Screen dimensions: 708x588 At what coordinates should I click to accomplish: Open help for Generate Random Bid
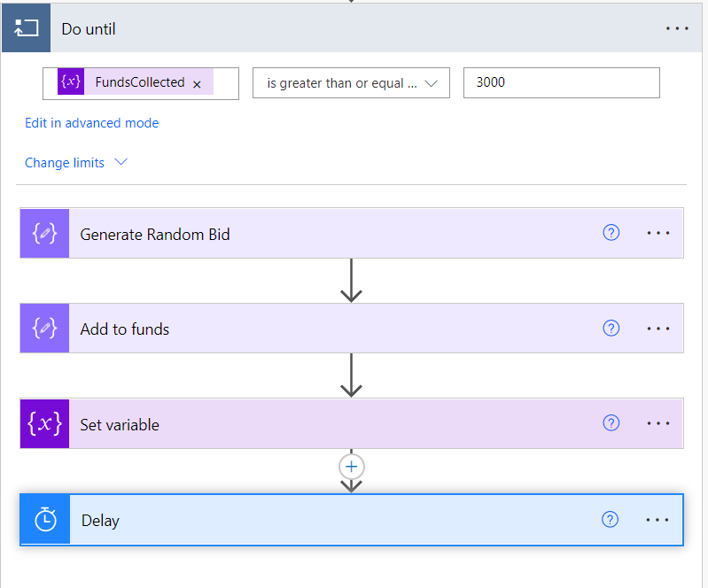click(611, 233)
